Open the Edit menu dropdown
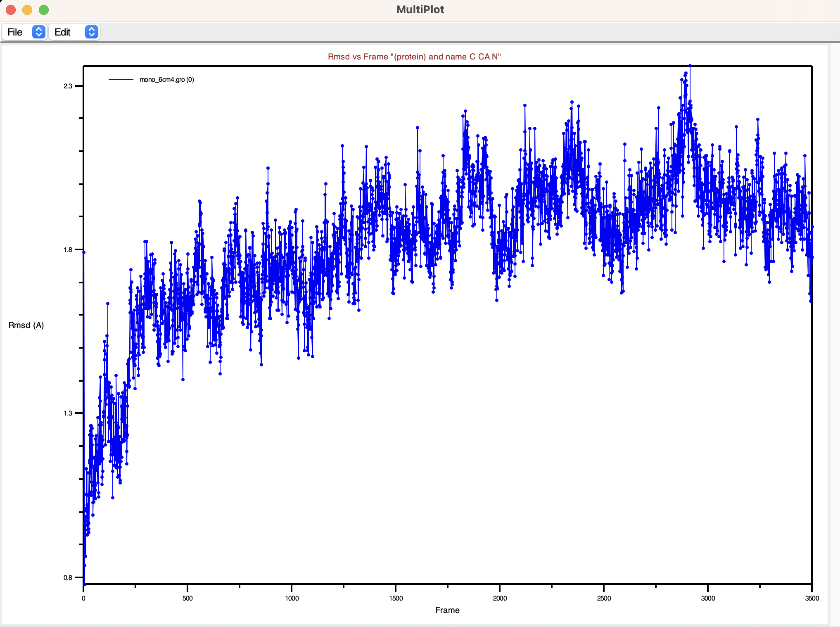840x627 pixels. click(x=63, y=32)
